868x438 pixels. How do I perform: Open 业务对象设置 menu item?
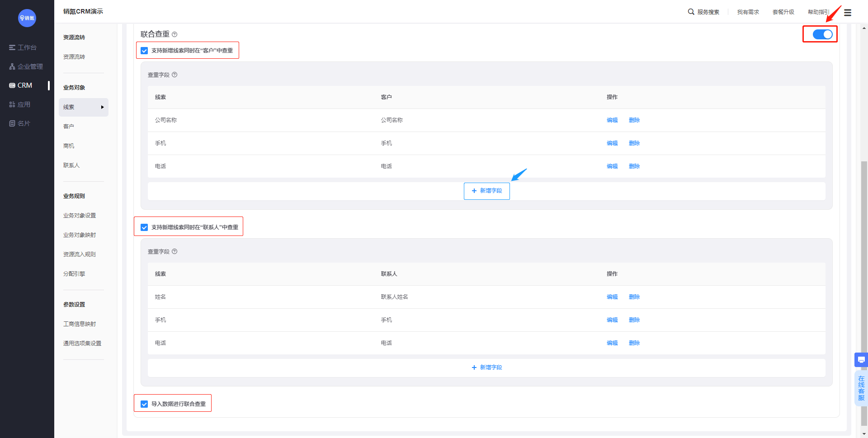point(80,216)
